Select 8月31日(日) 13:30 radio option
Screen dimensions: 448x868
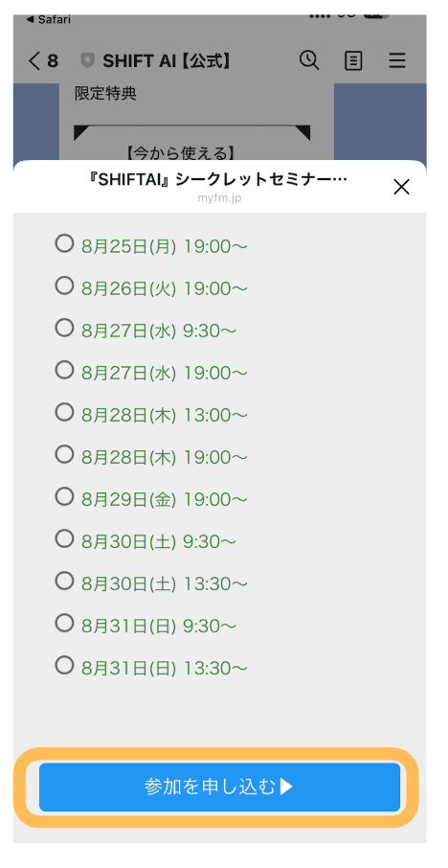coord(64,666)
